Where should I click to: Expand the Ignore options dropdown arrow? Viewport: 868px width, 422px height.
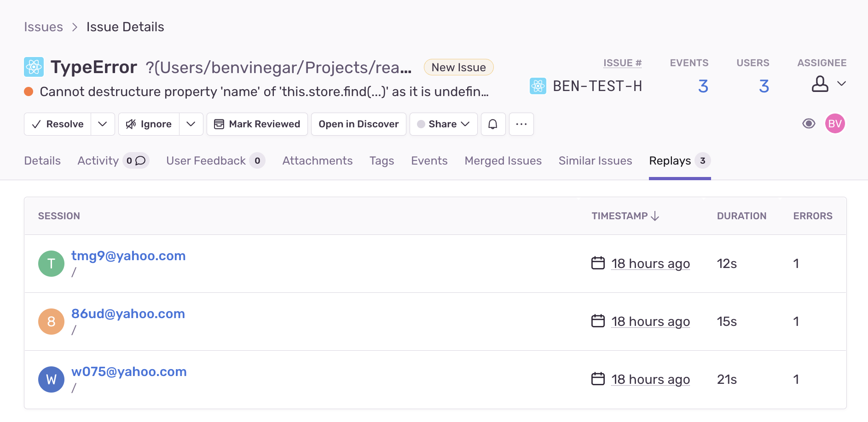(191, 124)
